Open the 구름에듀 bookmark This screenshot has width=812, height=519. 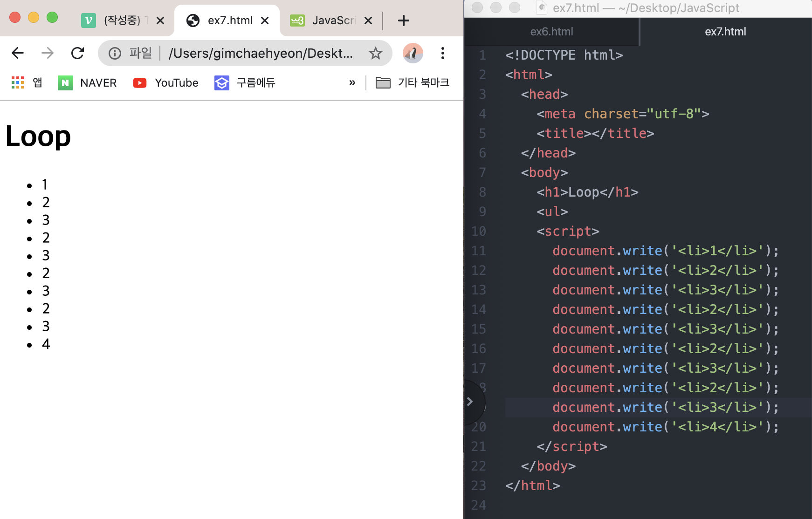click(245, 83)
